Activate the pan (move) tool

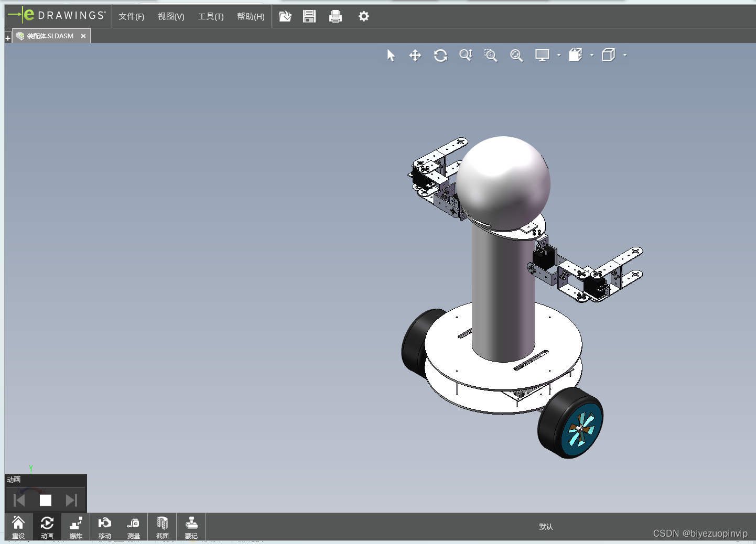[x=415, y=55]
